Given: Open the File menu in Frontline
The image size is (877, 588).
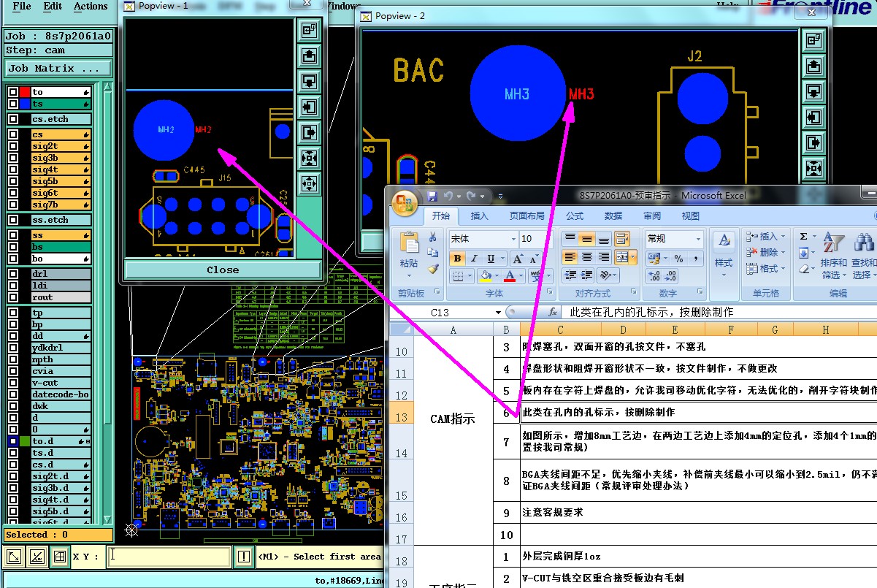Looking at the screenshot, I should (22, 6).
